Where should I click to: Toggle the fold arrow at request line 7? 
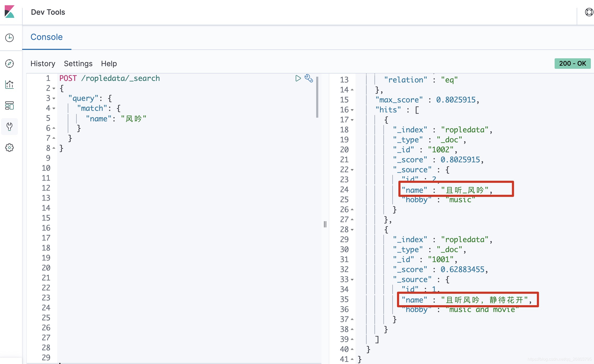pyautogui.click(x=54, y=138)
